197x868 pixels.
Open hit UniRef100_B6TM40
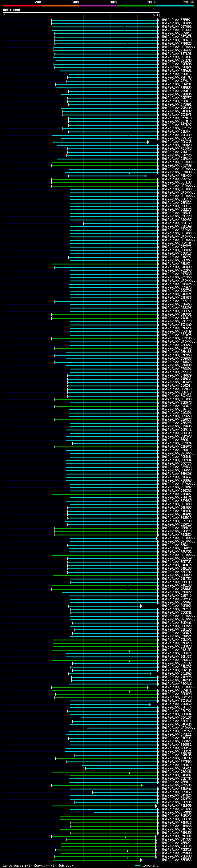(176, 121)
